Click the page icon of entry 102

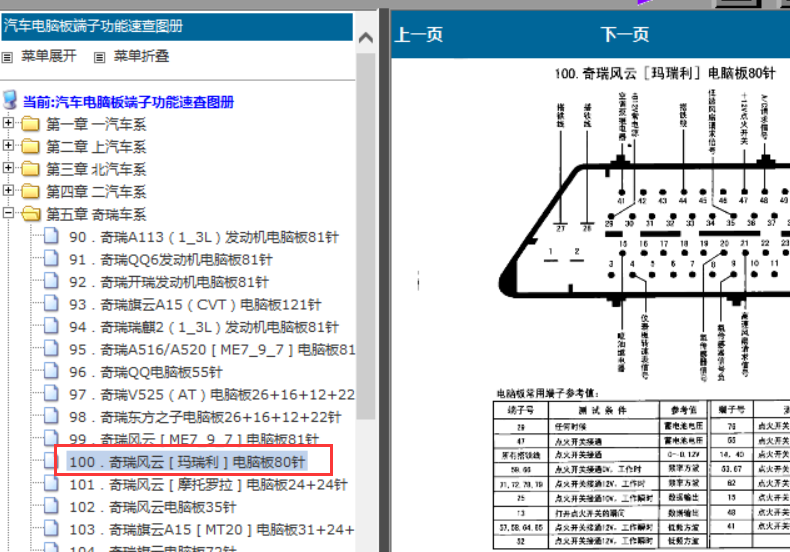51,506
